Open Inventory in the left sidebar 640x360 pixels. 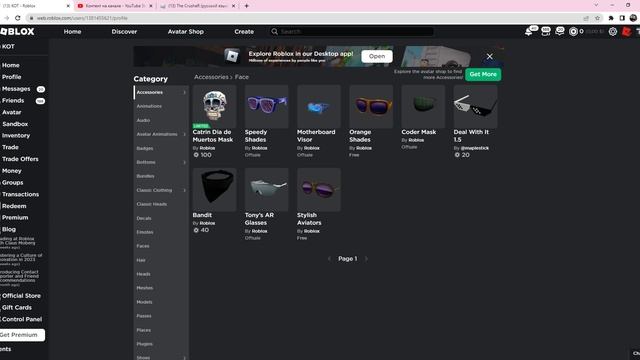coord(16,136)
